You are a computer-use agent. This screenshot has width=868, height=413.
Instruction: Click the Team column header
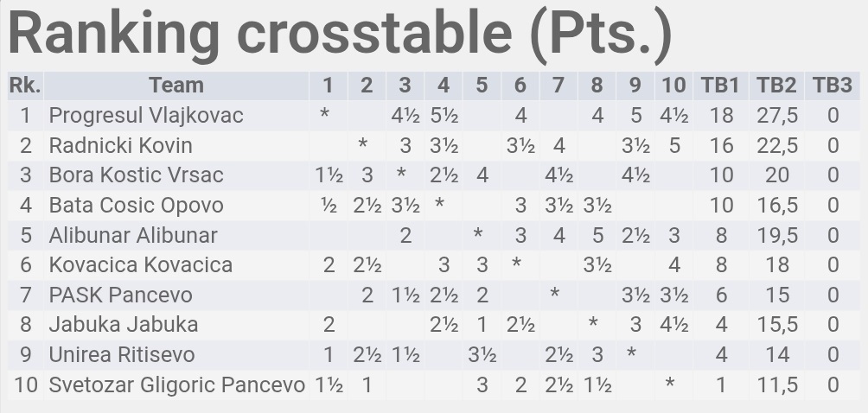pos(176,86)
